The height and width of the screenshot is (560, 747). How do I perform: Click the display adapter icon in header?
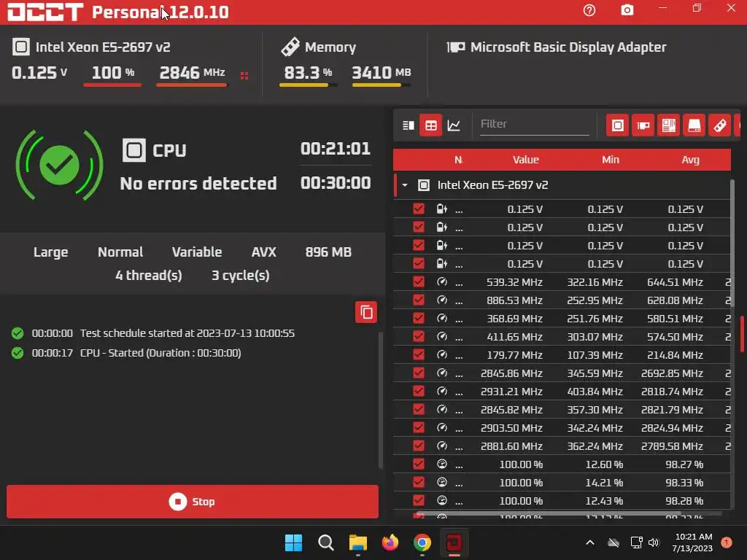(456, 47)
